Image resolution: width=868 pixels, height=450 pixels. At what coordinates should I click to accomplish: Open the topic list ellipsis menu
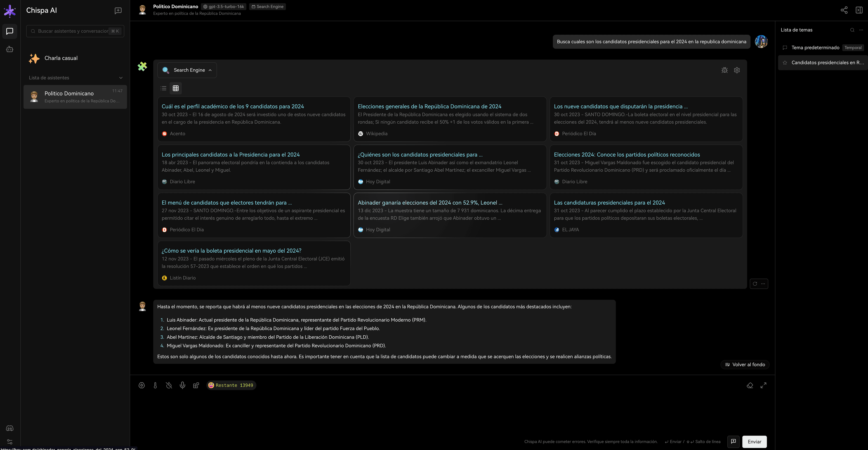pos(861,30)
